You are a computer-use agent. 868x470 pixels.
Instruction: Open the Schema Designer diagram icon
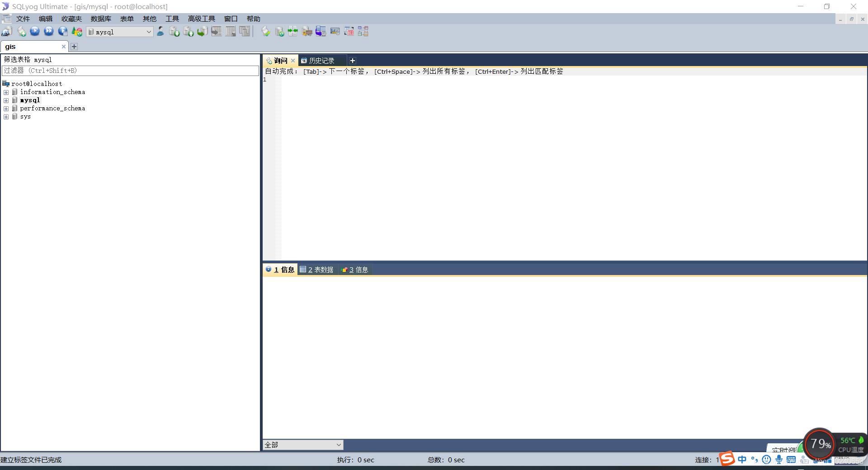click(363, 32)
